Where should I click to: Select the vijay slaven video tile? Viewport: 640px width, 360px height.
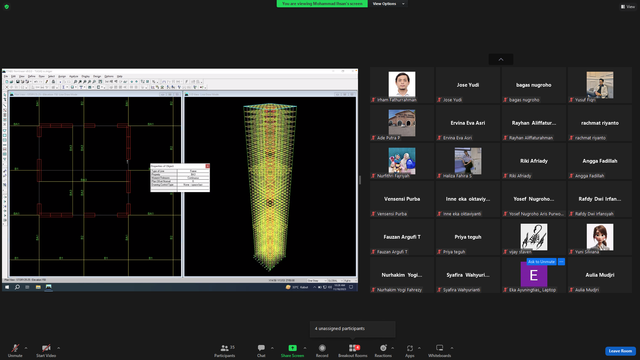pos(534,237)
